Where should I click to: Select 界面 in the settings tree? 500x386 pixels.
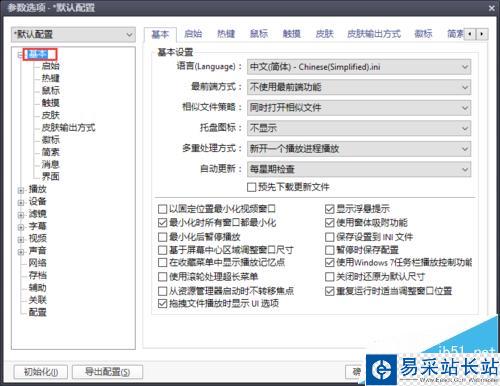[50, 176]
